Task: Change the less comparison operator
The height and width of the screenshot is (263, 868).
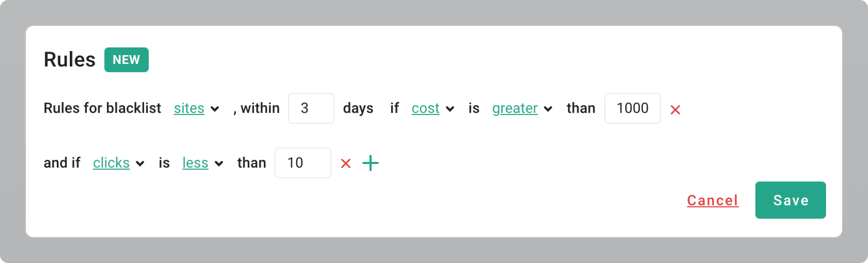Action: [195, 163]
